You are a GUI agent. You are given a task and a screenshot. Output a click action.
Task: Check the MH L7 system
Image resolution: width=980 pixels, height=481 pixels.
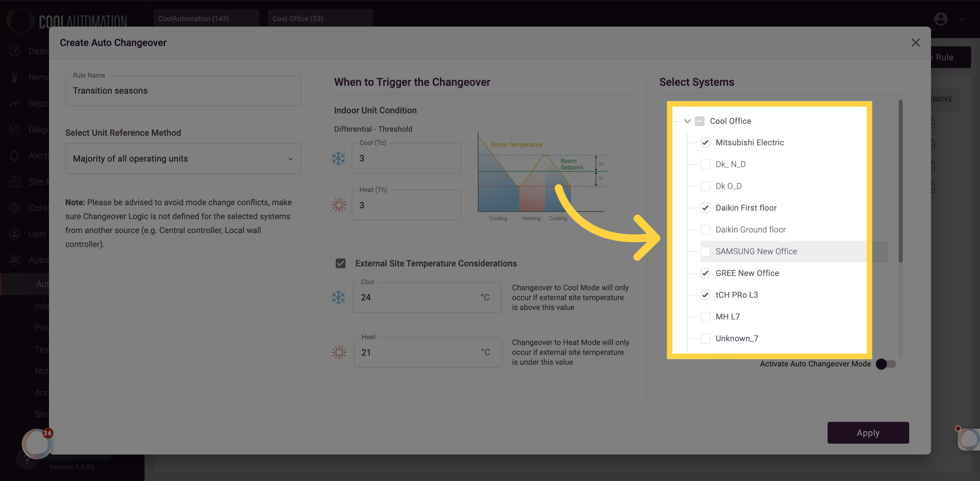tap(705, 317)
